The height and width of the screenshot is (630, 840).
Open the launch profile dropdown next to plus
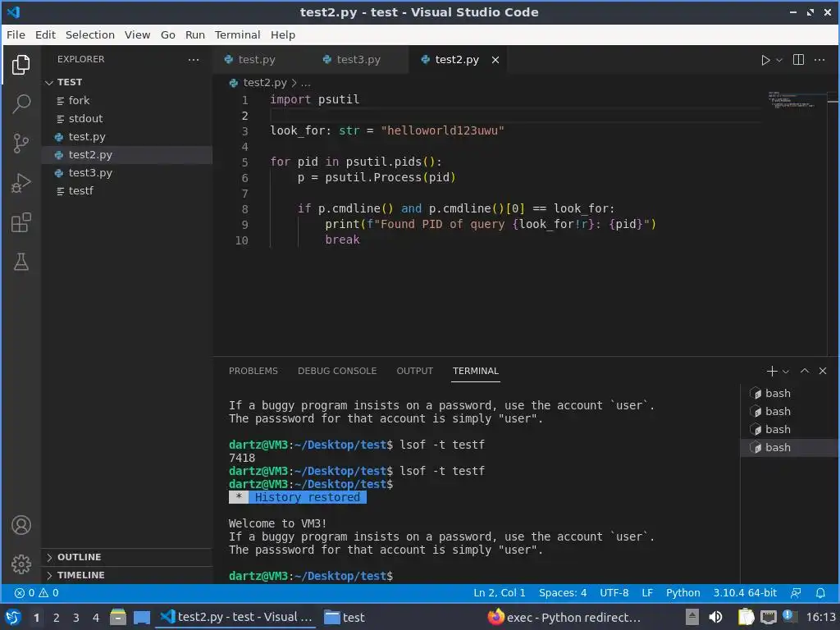785,372
